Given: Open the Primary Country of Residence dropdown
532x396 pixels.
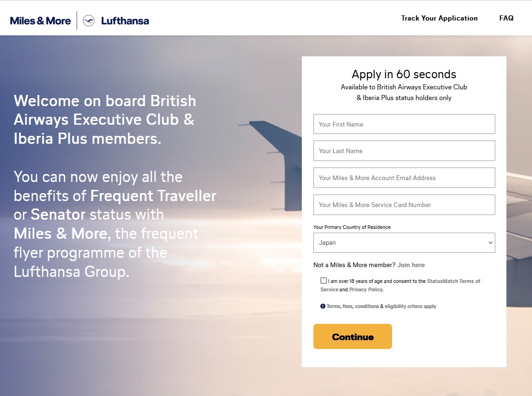Looking at the screenshot, I should (404, 242).
